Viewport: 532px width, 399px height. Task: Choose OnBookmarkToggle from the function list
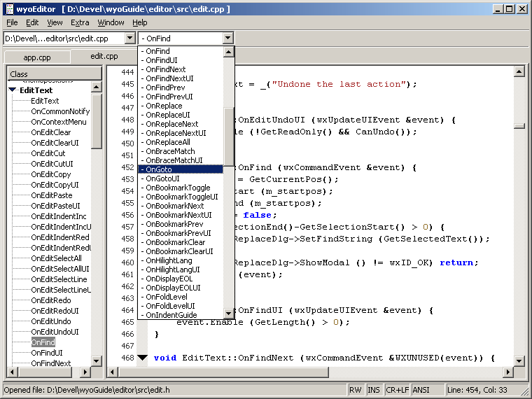coord(178,188)
